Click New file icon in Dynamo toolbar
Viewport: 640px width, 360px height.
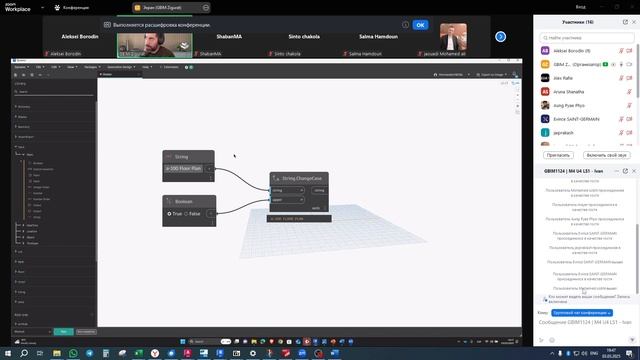tap(16, 75)
